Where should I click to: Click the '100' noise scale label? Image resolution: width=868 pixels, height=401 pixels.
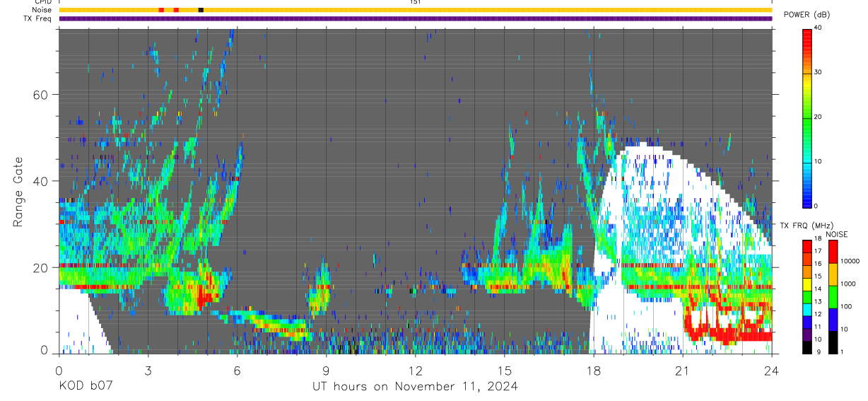(847, 306)
